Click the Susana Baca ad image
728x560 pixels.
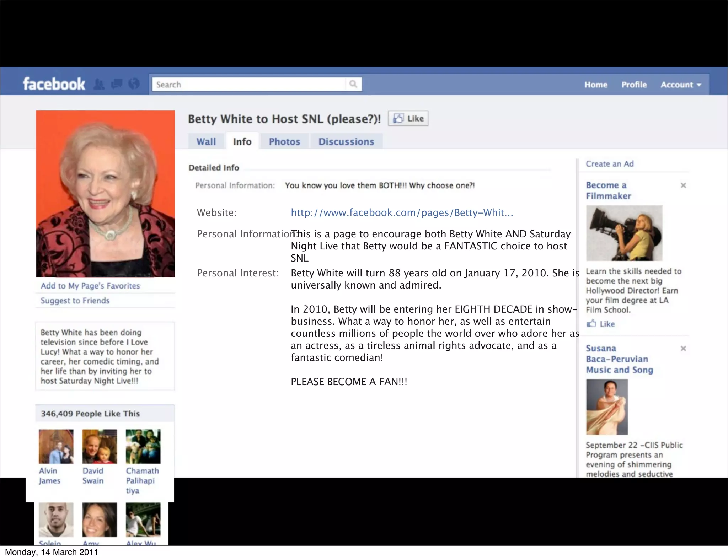coord(607,407)
